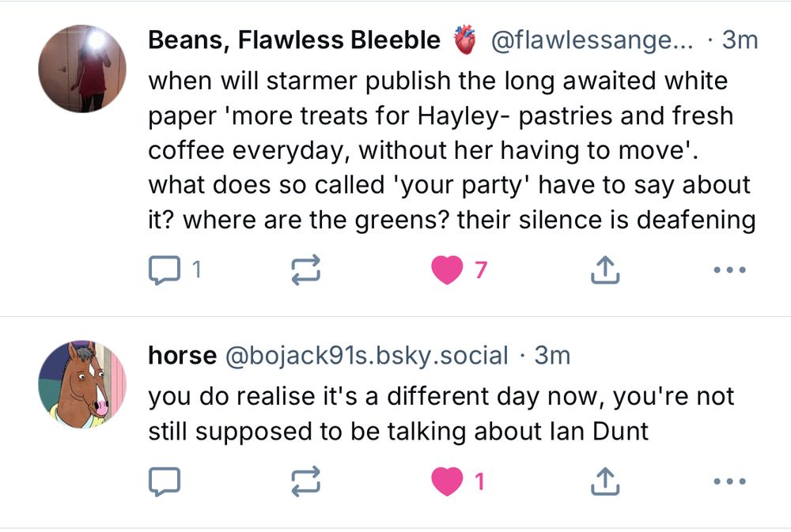Open more options for horse's post
The image size is (791, 532).
[x=729, y=481]
